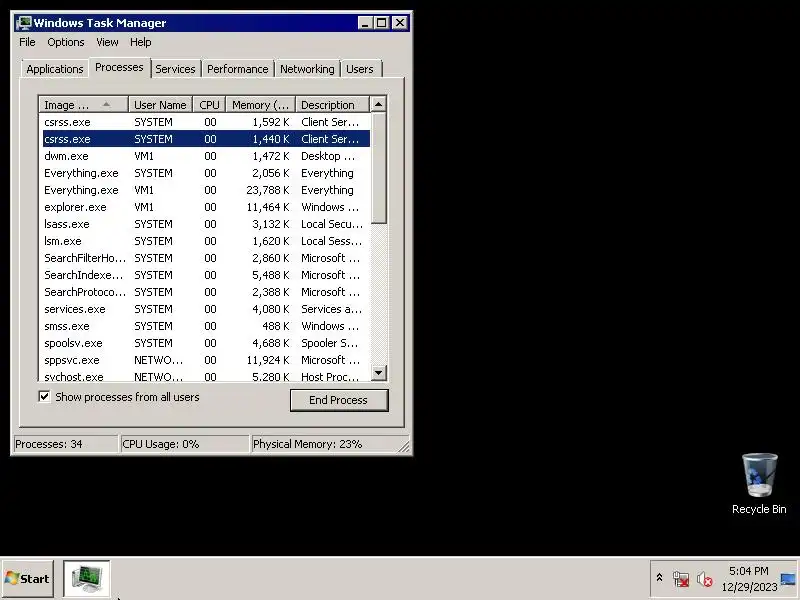The width and height of the screenshot is (800, 600).
Task: Sort by CPU column header
Action: [209, 105]
